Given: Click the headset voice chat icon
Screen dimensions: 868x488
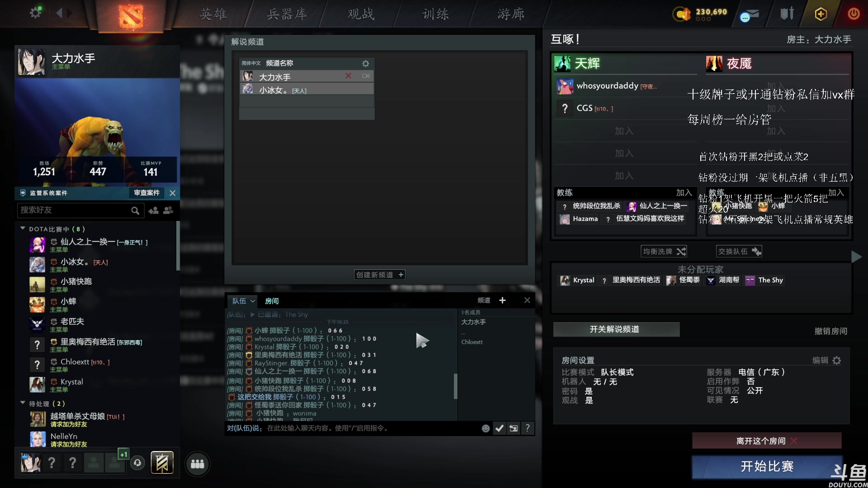Looking at the screenshot, I should pyautogui.click(x=137, y=463).
